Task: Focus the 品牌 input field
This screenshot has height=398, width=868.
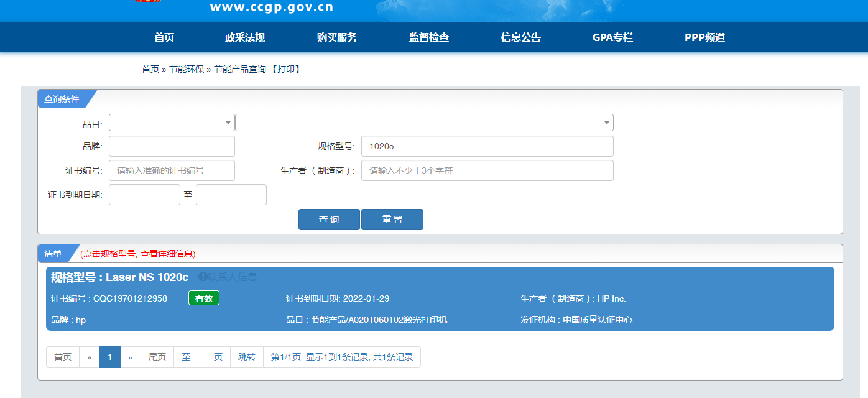Action: (172, 146)
